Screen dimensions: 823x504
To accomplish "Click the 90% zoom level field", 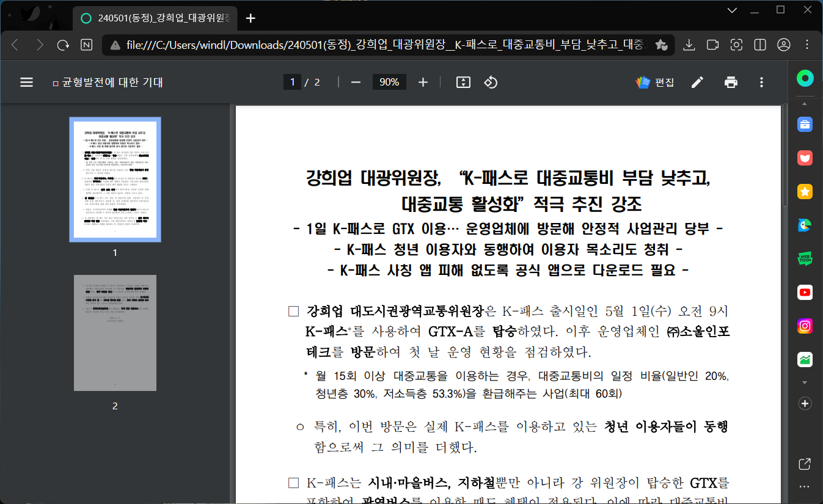I will point(389,82).
